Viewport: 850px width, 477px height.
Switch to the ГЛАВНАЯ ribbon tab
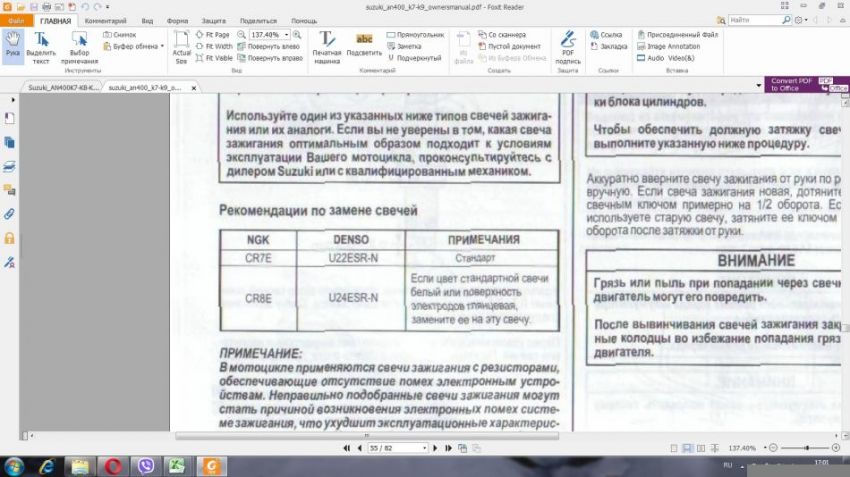(x=55, y=21)
